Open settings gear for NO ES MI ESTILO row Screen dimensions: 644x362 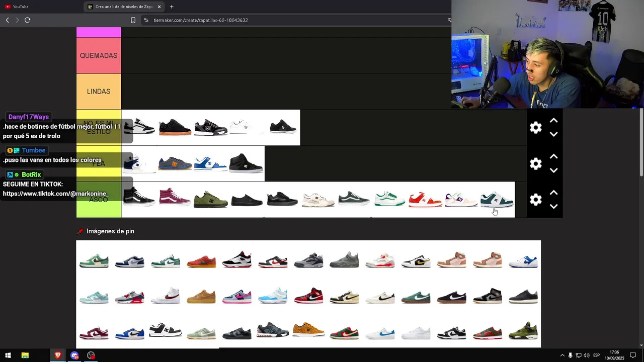tap(536, 128)
